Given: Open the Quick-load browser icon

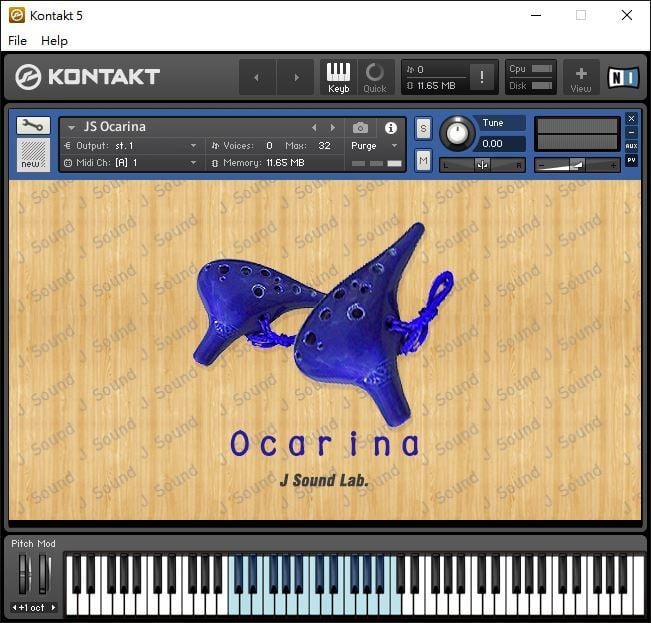Looking at the screenshot, I should pos(375,78).
